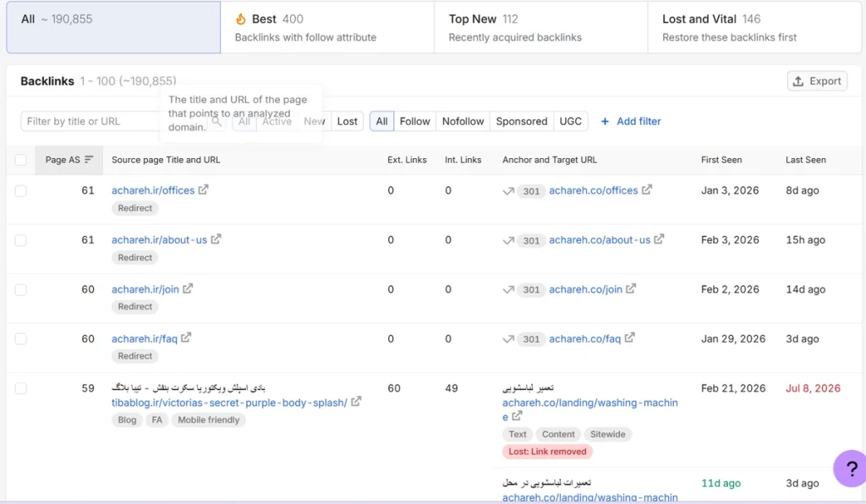Click the Lost: Link removed label
Image resolution: width=866 pixels, height=504 pixels.
(x=547, y=451)
